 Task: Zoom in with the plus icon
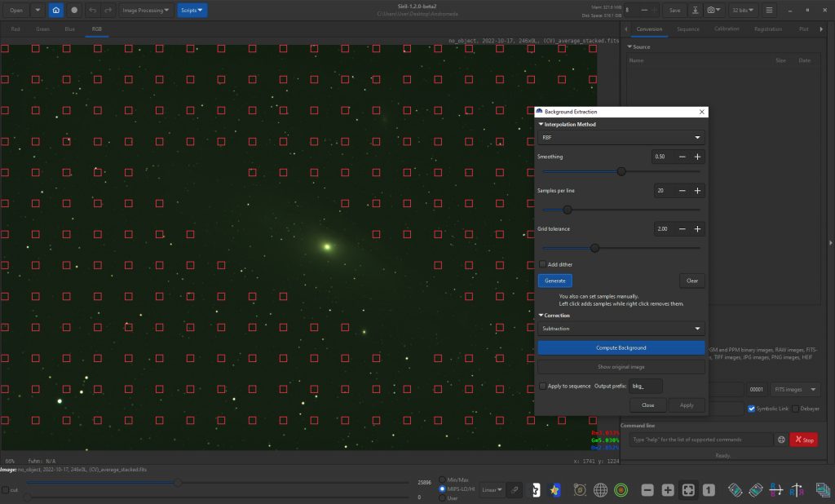[x=668, y=489]
